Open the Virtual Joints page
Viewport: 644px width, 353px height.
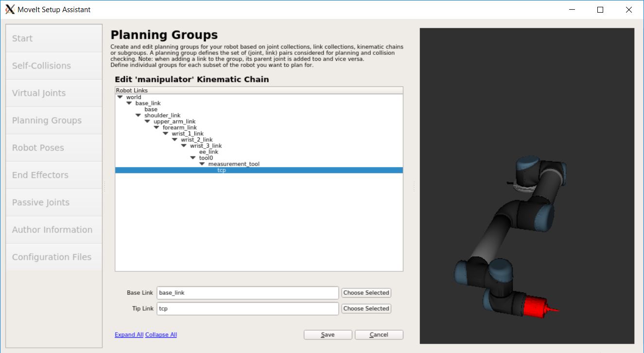tap(40, 93)
